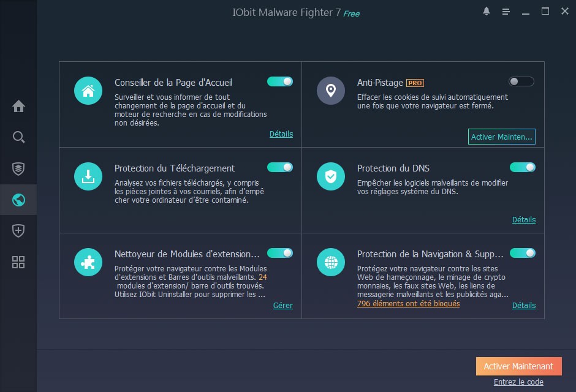Open the Action Center grid sidebar icon
The image size is (576, 392).
pyautogui.click(x=18, y=262)
